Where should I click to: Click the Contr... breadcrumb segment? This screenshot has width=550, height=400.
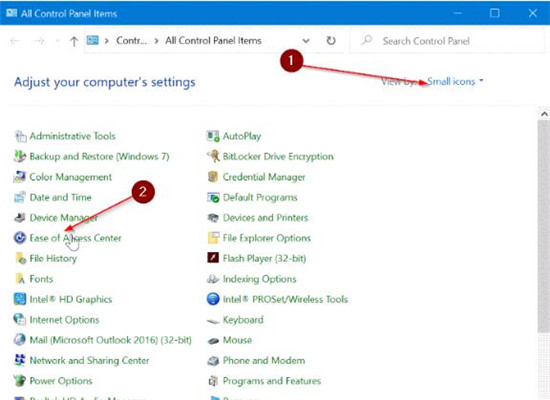point(132,41)
